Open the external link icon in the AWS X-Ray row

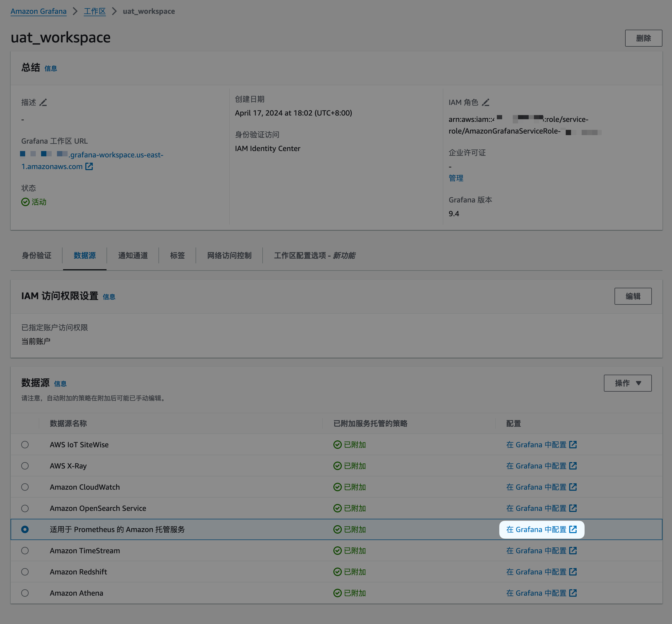tap(573, 466)
